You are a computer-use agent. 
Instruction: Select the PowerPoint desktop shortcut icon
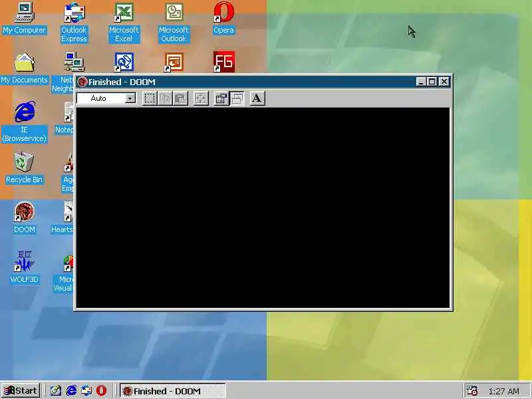click(174, 63)
